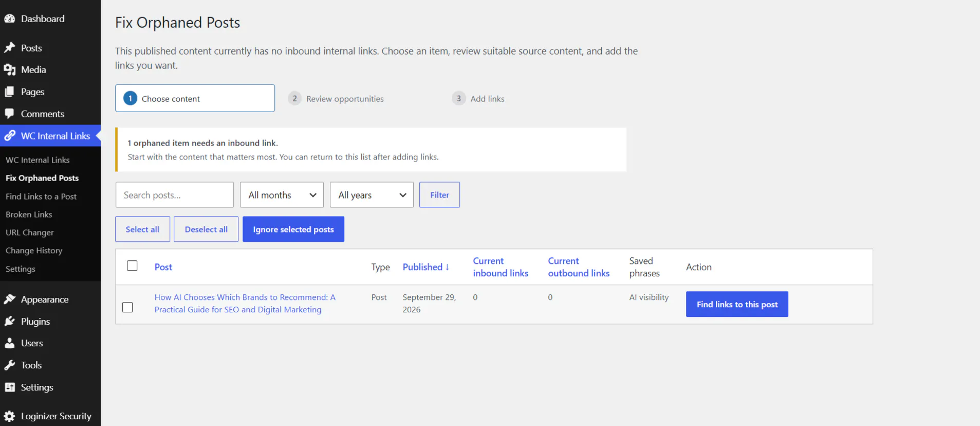This screenshot has width=980, height=426.
Task: Click the Deselect all button
Action: [x=206, y=229]
